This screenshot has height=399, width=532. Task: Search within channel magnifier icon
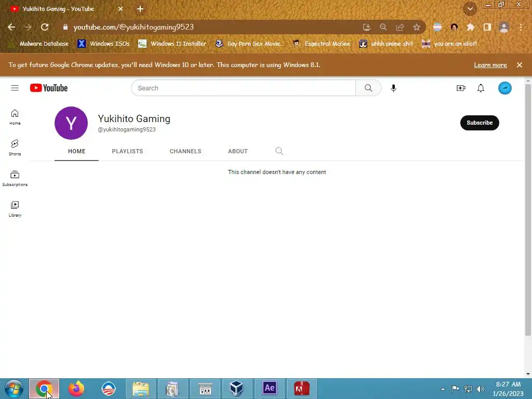(x=279, y=151)
